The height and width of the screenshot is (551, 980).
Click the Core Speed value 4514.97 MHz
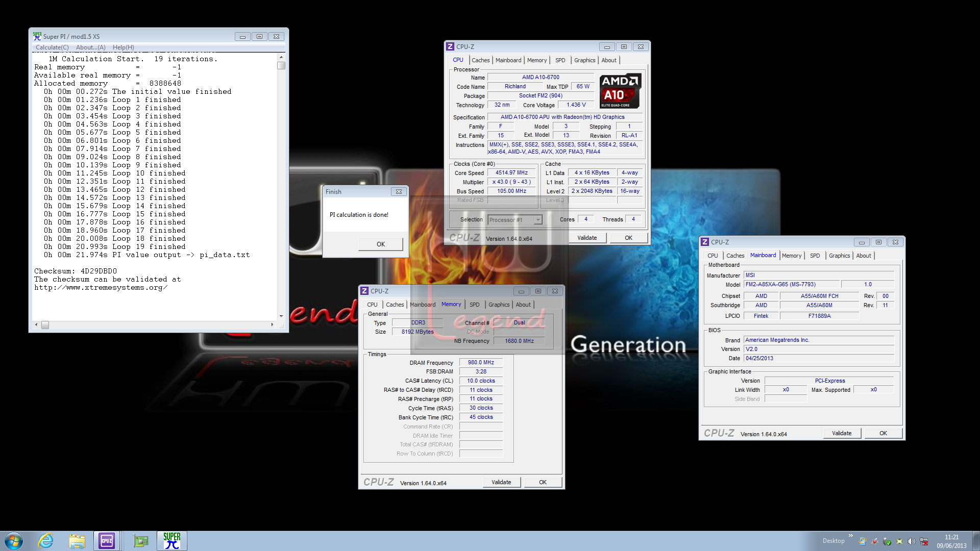(511, 172)
